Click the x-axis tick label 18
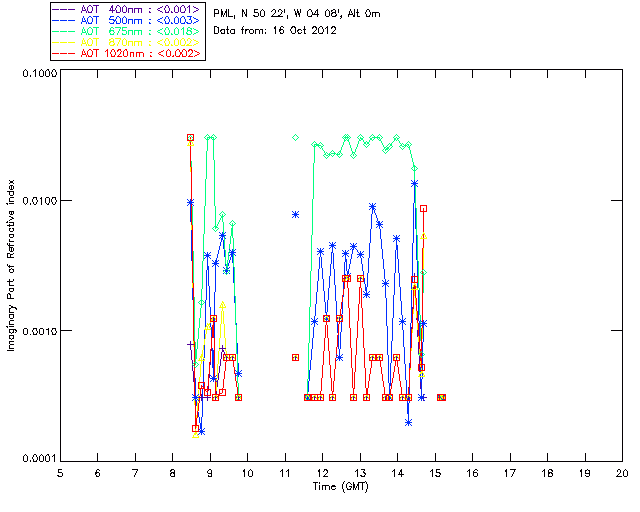Viewport: 640px width, 512px height. 548,473
